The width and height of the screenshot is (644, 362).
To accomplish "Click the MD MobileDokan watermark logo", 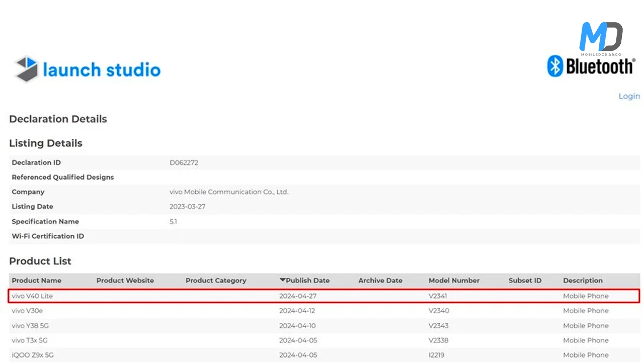I will tap(601, 39).
